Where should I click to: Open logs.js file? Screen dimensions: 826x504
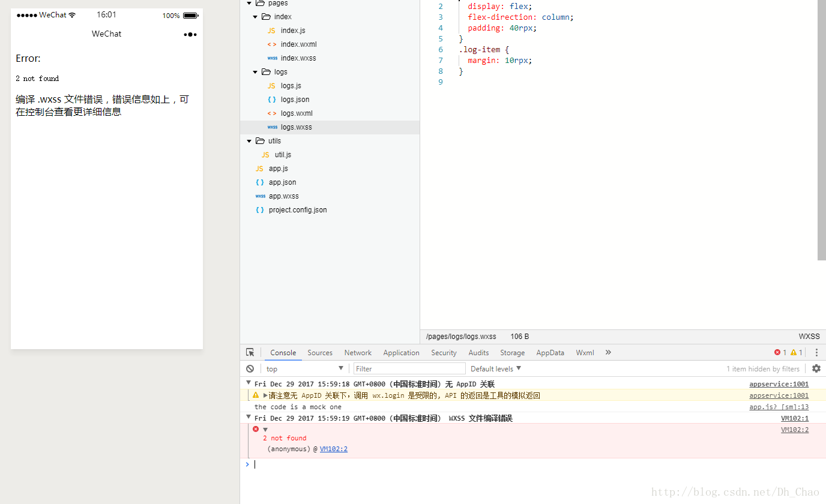(291, 86)
